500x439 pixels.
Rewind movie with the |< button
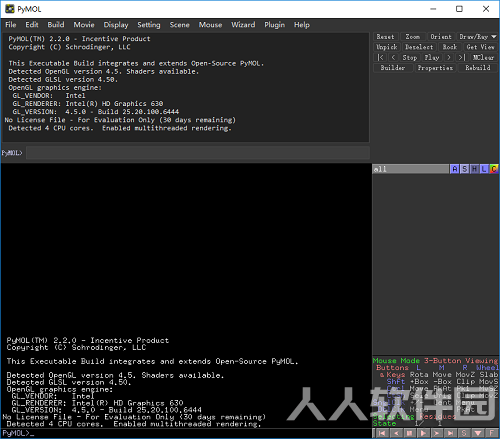pos(380,57)
